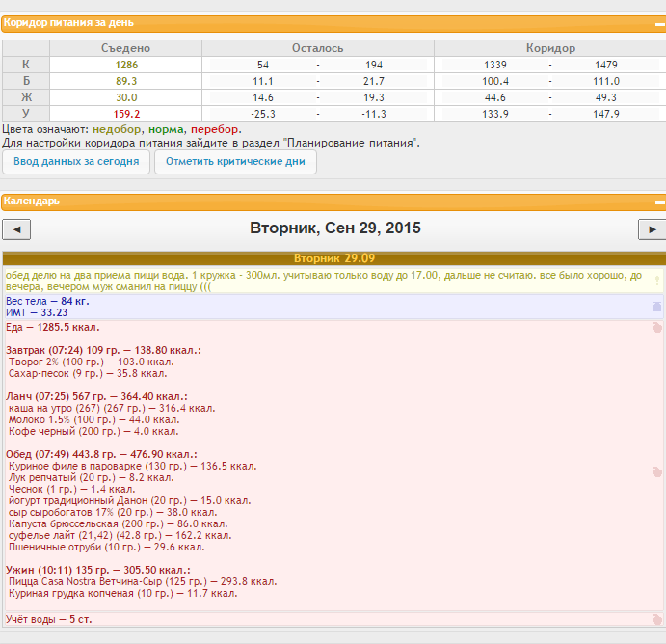Screen dimensions: 666x644
Task: Click the scale icon in the body weight row
Action: point(657,307)
